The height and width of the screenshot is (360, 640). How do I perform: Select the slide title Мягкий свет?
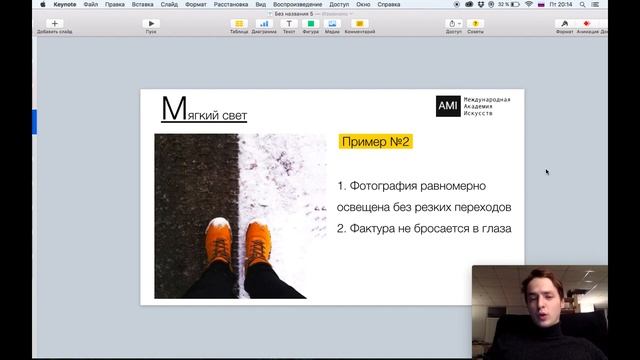pyautogui.click(x=204, y=109)
